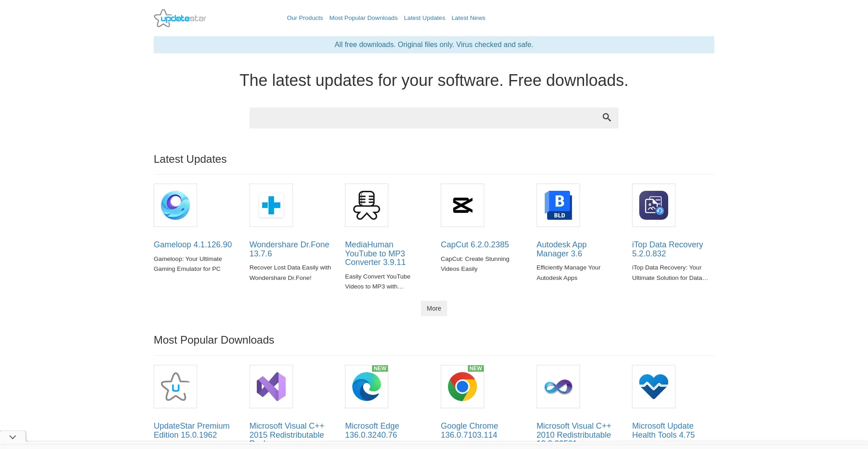The height and width of the screenshot is (449, 868).
Task: Click 'CapCut: Create Stunning Videos Easily' text
Action: click(475, 264)
